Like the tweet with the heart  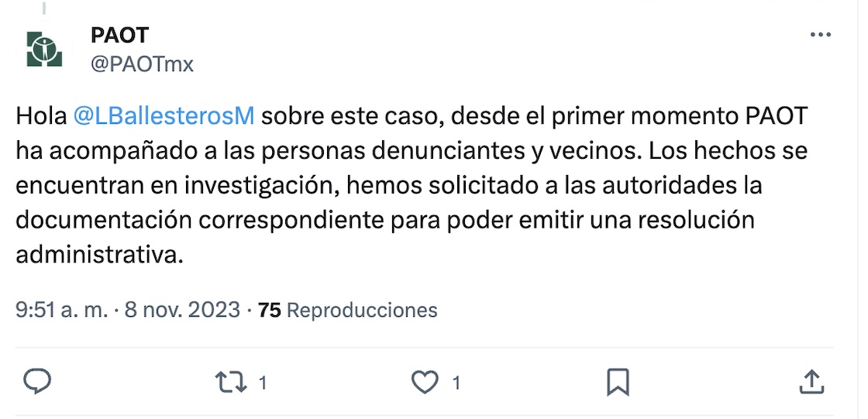pos(424,382)
